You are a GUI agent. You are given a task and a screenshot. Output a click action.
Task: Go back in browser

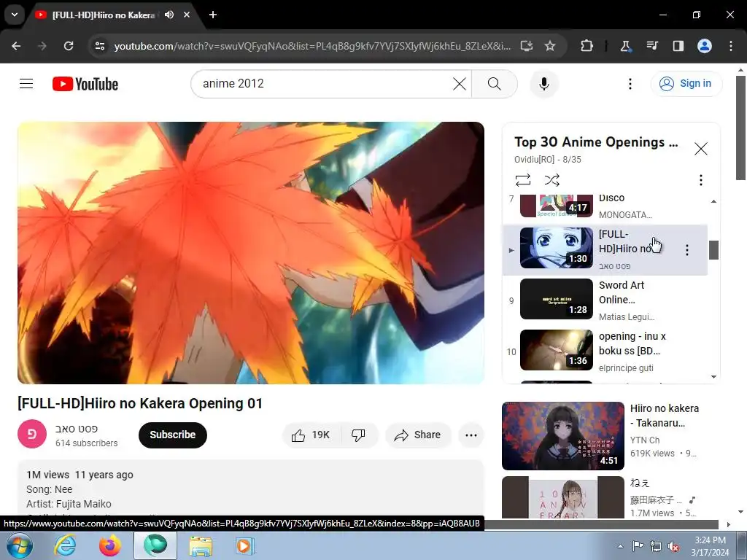coord(16,46)
